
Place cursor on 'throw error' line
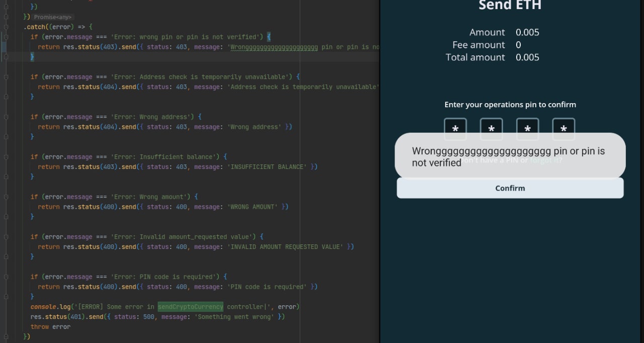click(50, 327)
